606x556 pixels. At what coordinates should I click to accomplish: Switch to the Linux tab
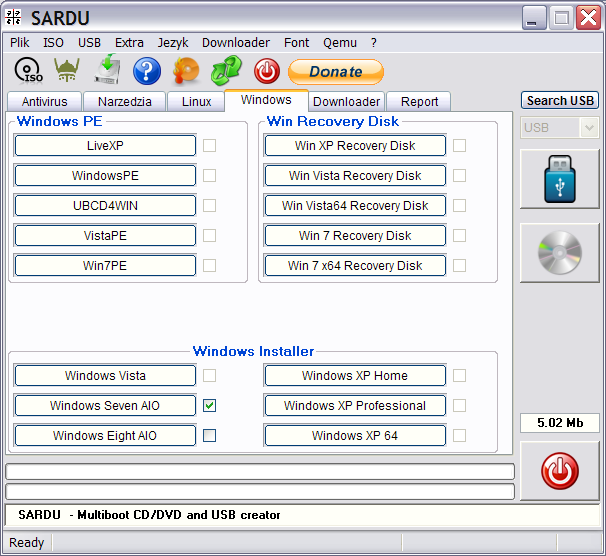click(196, 102)
